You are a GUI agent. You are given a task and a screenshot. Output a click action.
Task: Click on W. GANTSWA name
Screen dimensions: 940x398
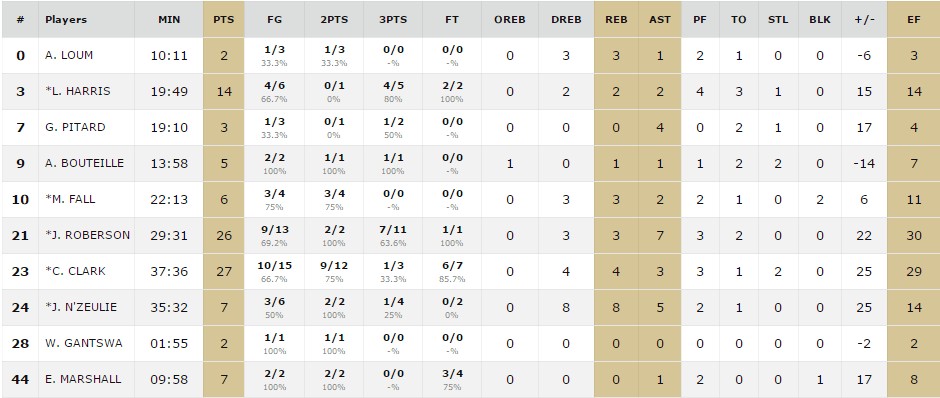pyautogui.click(x=83, y=343)
